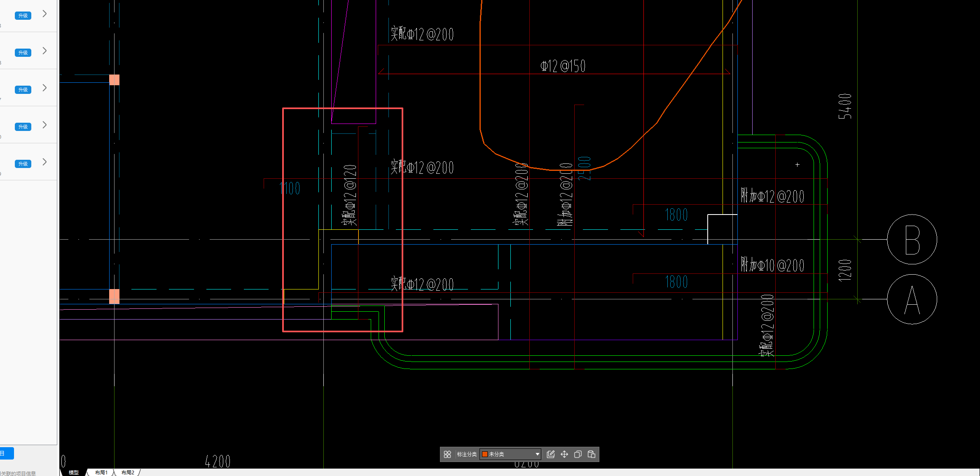Switch to the 布局1 layout tab

coord(101,472)
